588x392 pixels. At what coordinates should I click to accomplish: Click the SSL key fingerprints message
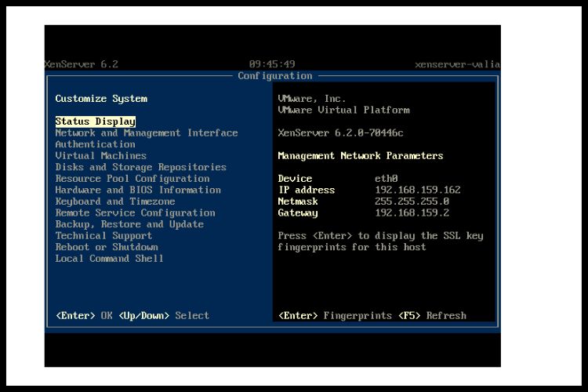[380, 241]
